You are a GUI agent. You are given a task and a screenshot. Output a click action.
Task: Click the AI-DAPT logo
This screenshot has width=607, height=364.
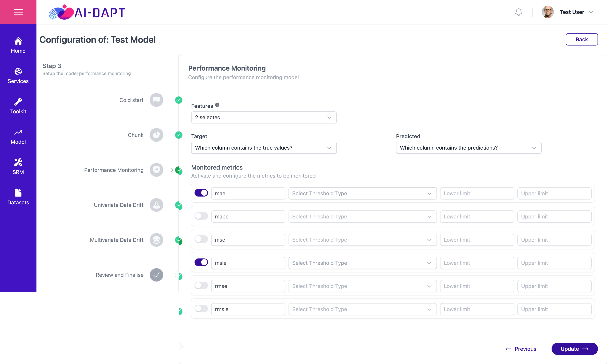click(87, 12)
